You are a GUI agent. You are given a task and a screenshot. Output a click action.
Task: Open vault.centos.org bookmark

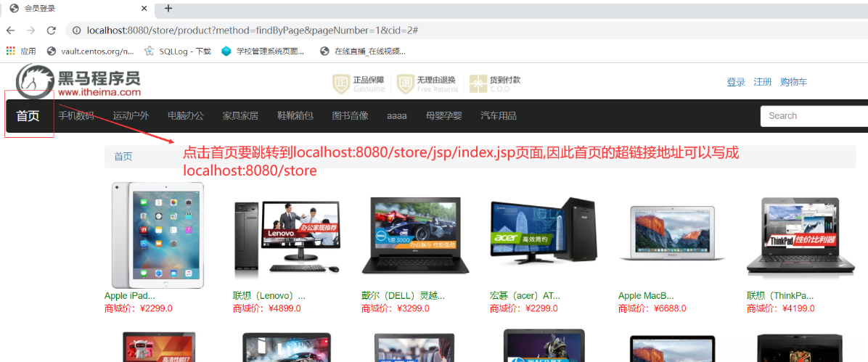click(x=91, y=52)
